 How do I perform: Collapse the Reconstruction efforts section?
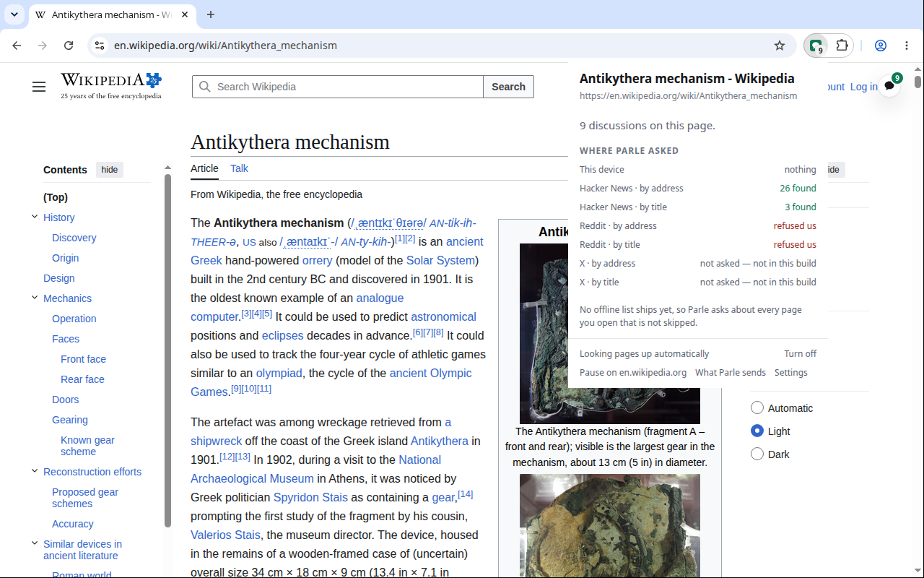click(34, 471)
